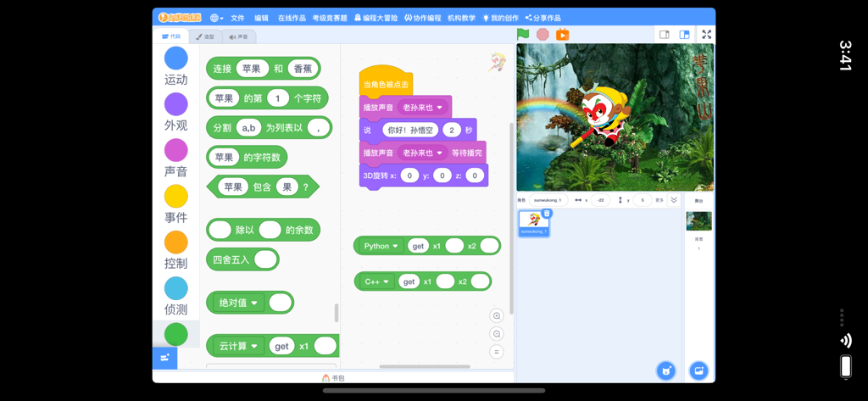This screenshot has height=401, width=868.
Task: Switch to the 声音 sounds tab
Action: pyautogui.click(x=238, y=36)
